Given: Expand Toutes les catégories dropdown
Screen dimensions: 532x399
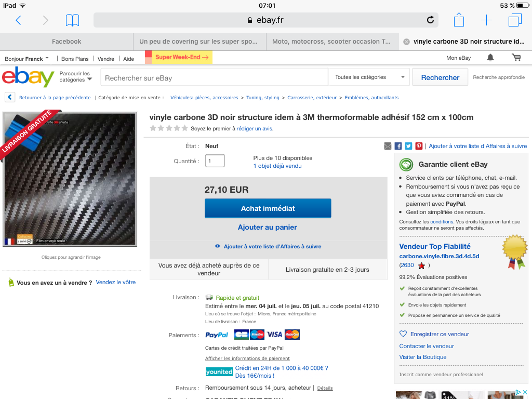Looking at the screenshot, I should tap(369, 77).
